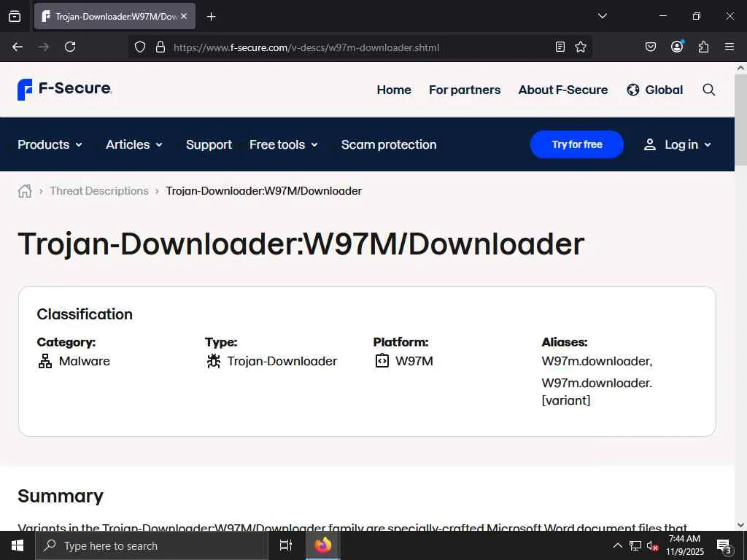Open the site search magnifier icon

tap(709, 90)
